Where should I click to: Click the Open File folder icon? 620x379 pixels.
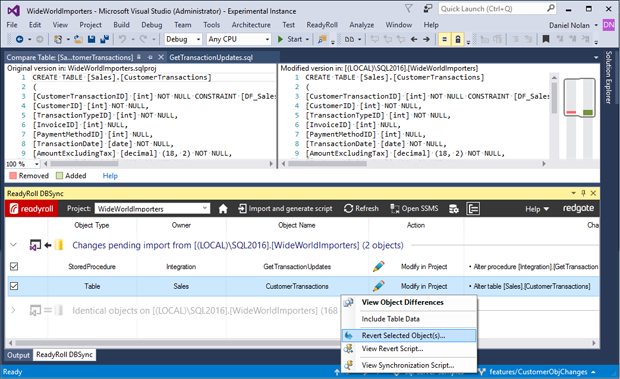tap(78, 39)
